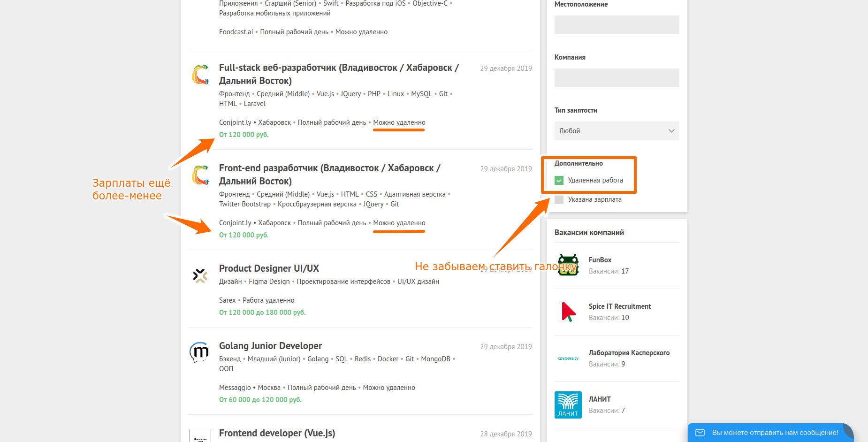Open FunBox company logo
The width and height of the screenshot is (868, 442).
click(568, 265)
